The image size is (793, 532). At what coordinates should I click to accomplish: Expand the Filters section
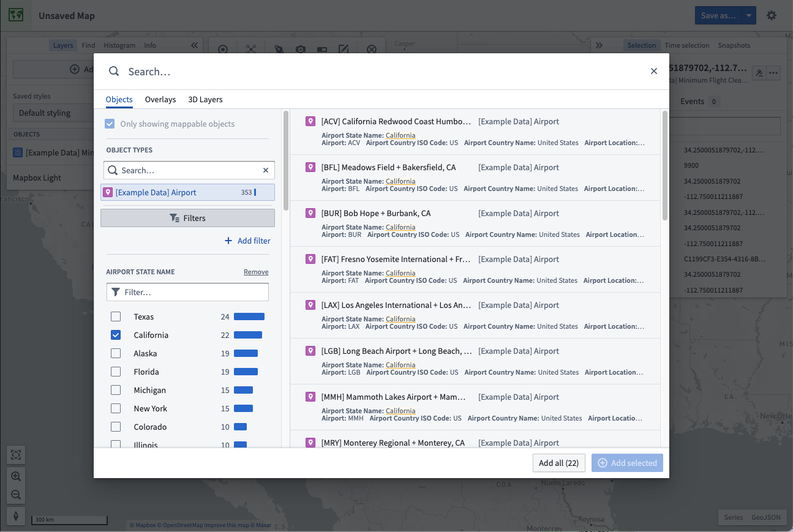(187, 218)
